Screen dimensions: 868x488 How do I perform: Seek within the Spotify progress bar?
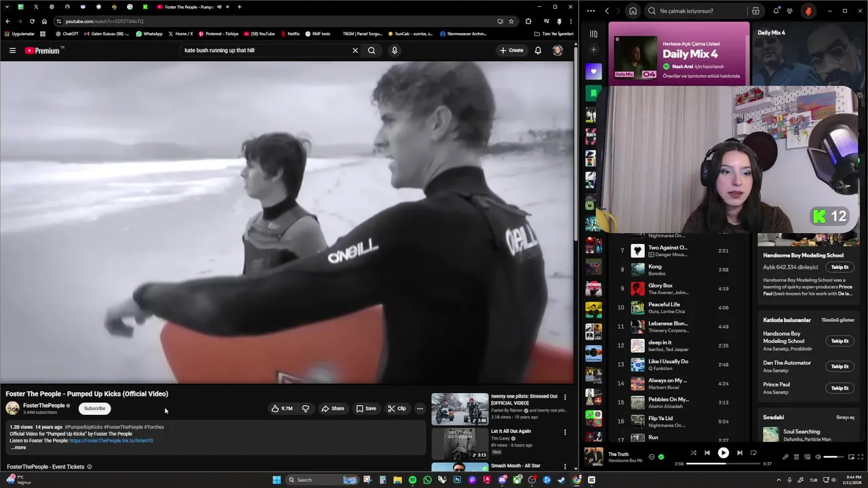click(723, 464)
